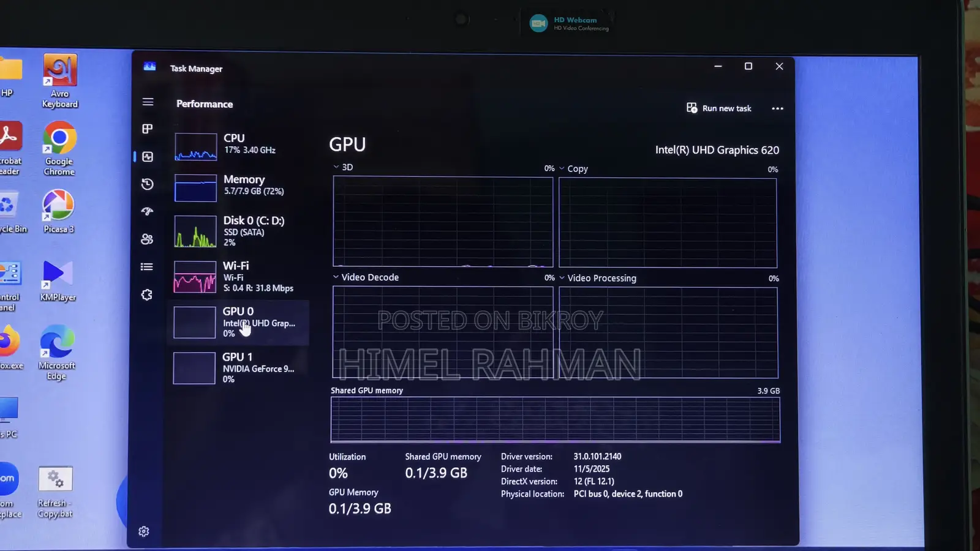Click the driver date 11/5/2025 value

click(x=592, y=469)
